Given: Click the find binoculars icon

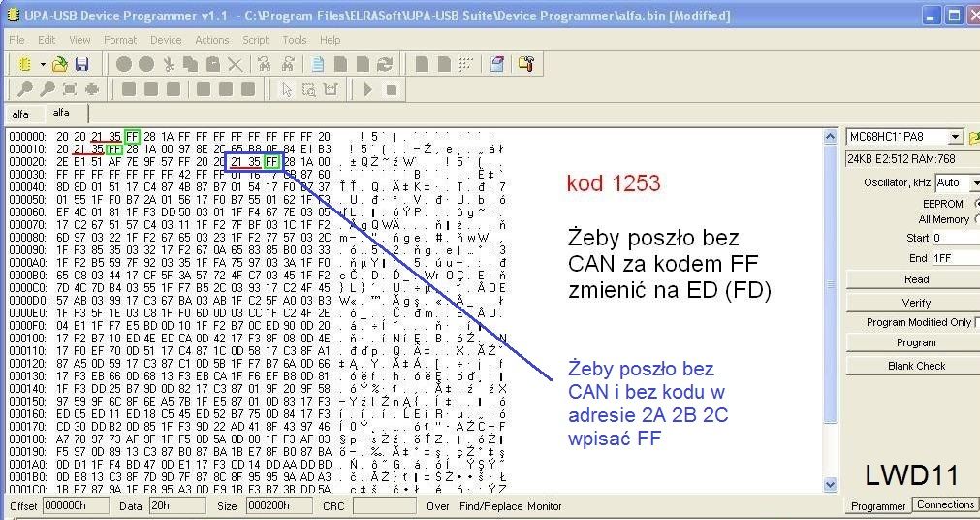Looking at the screenshot, I should (x=265, y=64).
